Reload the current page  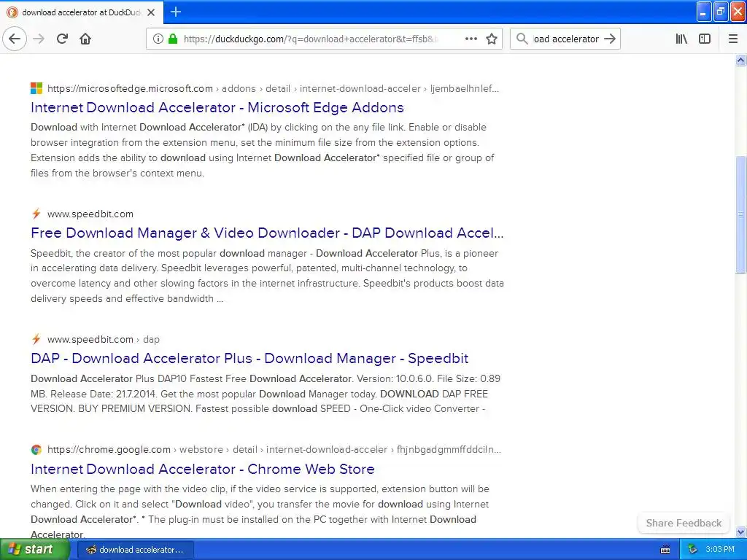(62, 39)
